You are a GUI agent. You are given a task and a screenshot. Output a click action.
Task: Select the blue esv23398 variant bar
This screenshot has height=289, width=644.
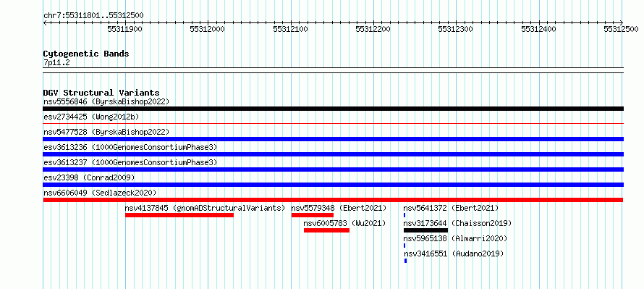click(333, 185)
